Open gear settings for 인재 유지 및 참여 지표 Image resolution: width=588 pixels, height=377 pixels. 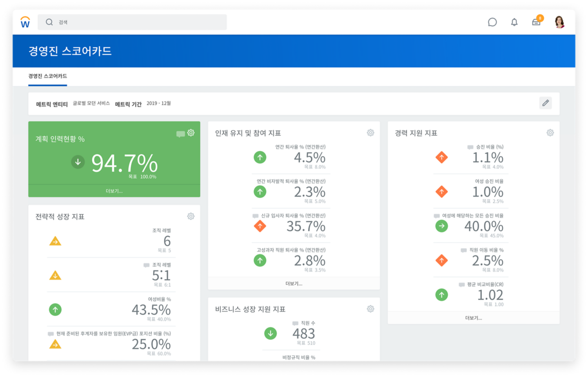370,133
